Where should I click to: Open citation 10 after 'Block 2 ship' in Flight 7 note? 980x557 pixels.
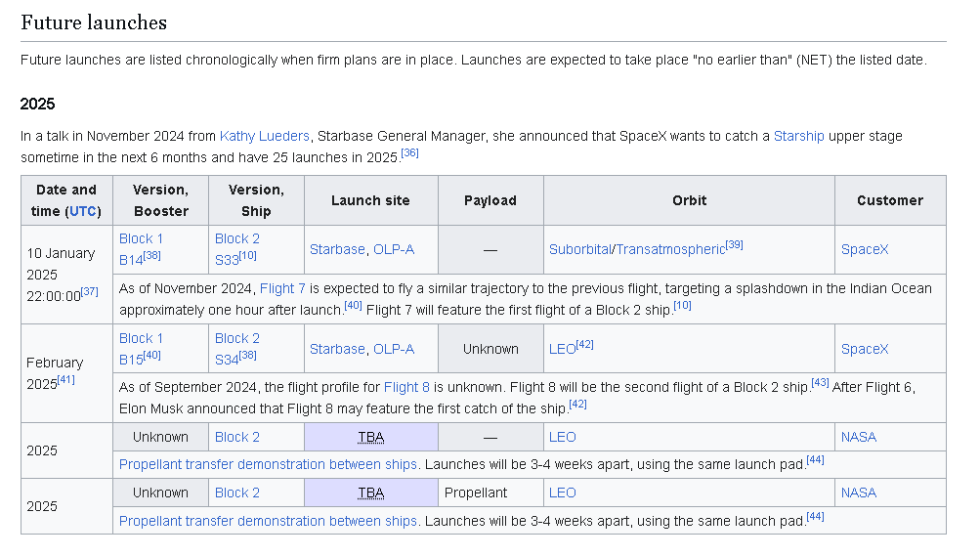(x=683, y=306)
